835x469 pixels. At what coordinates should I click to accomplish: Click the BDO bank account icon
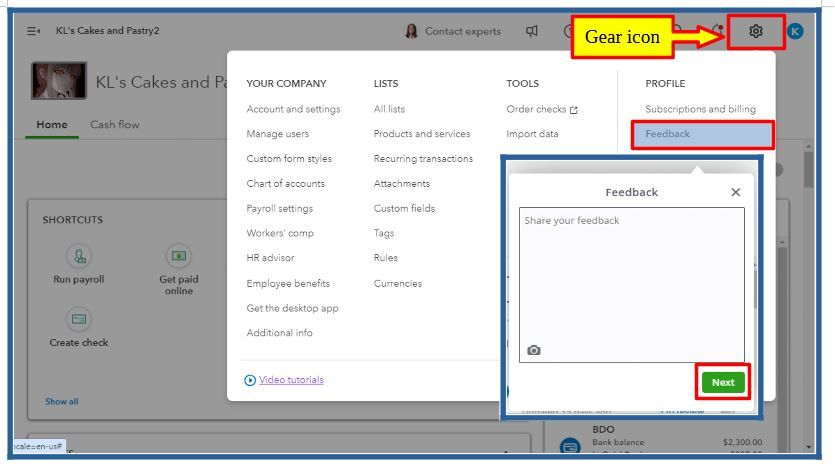click(x=570, y=446)
